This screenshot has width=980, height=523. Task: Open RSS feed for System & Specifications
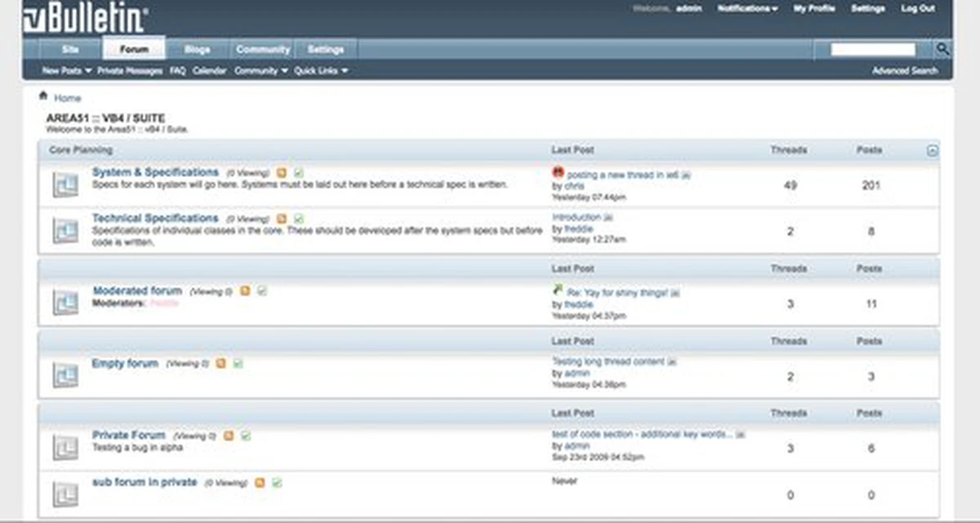(x=282, y=173)
